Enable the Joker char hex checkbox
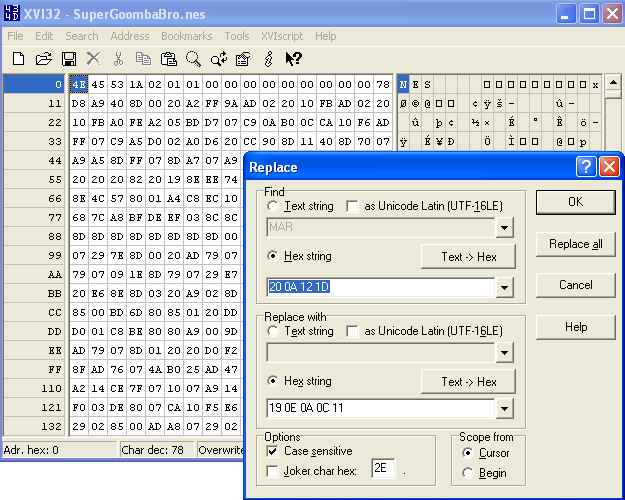 (273, 468)
